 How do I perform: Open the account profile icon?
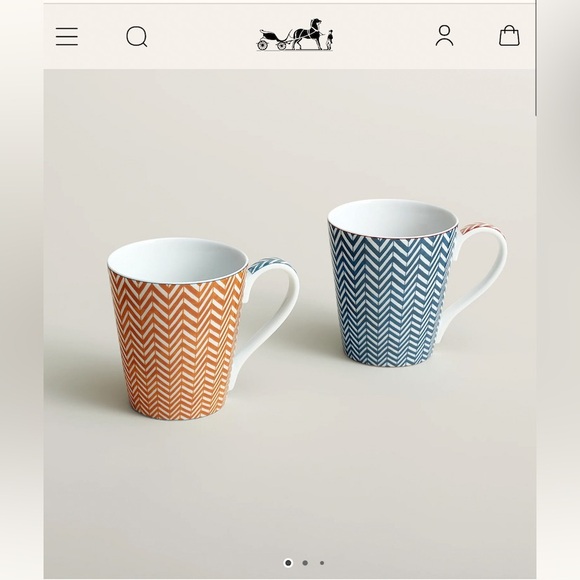tap(444, 36)
